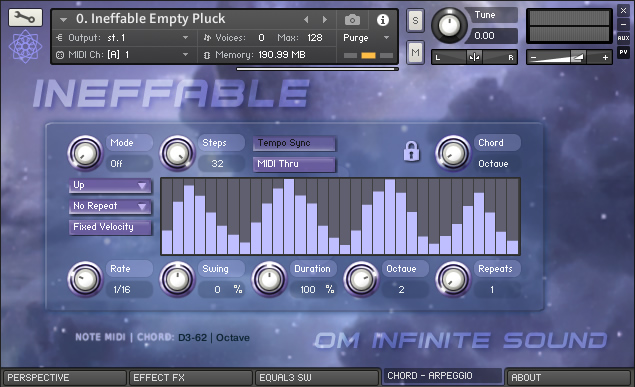The image size is (635, 387).
Task: Click the Repeats knob
Action: [x=453, y=279]
